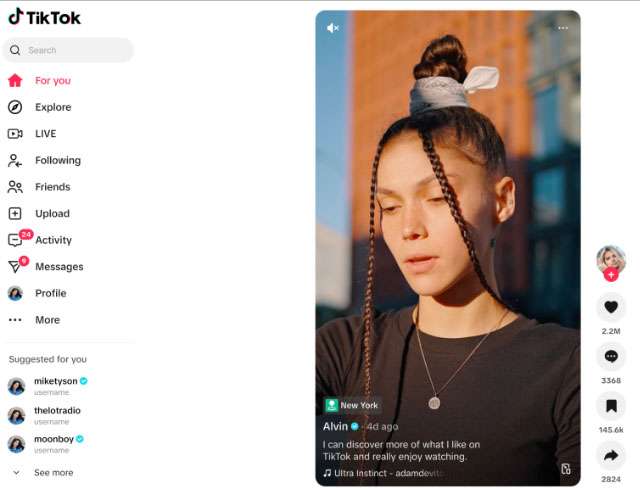Click the TikTok logo
This screenshot has width=640, height=492.
pyautogui.click(x=45, y=17)
